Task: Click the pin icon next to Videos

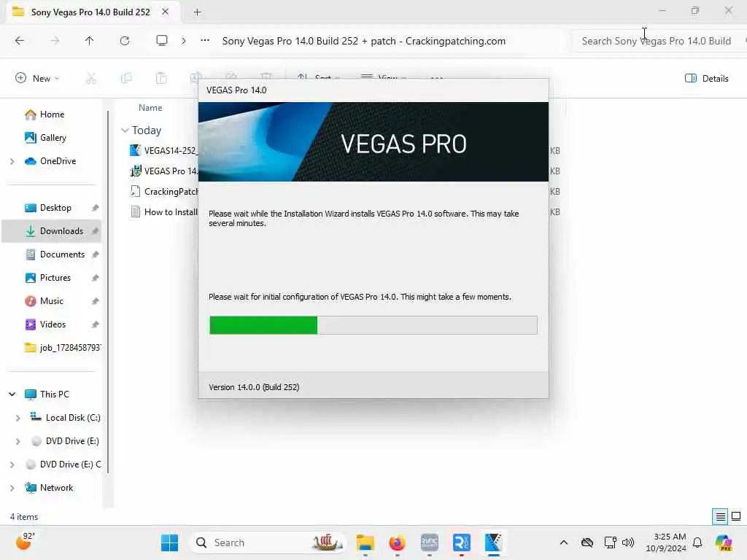Action: [x=96, y=324]
